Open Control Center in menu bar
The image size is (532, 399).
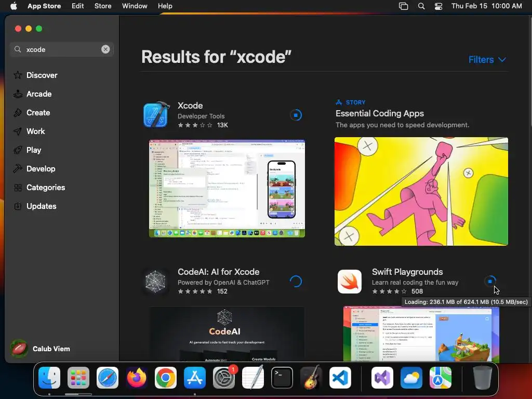pos(438,6)
